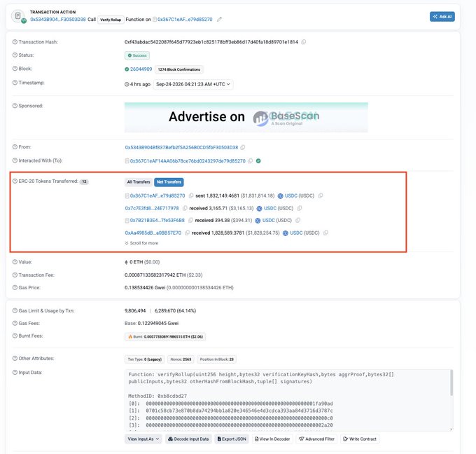
Task: Copy the transaction hash
Action: 303,42
